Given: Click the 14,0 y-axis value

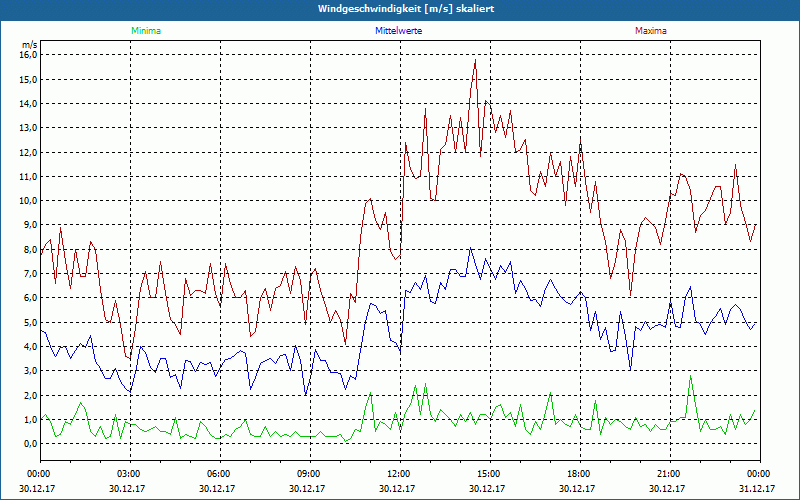Looking at the screenshot, I should [29, 104].
